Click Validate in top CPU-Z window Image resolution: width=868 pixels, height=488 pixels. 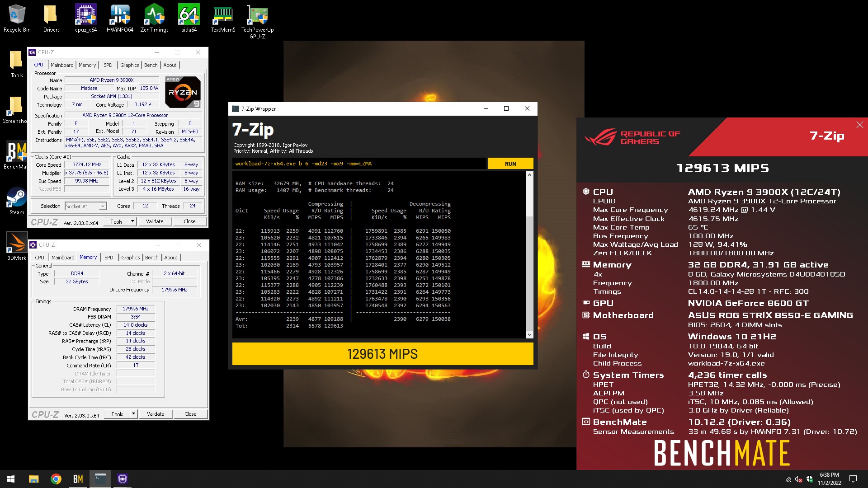click(155, 221)
